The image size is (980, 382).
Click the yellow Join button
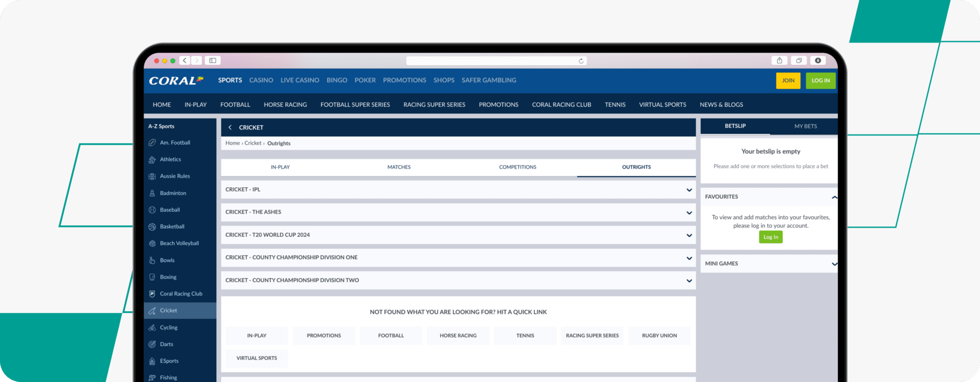pyautogui.click(x=788, y=81)
